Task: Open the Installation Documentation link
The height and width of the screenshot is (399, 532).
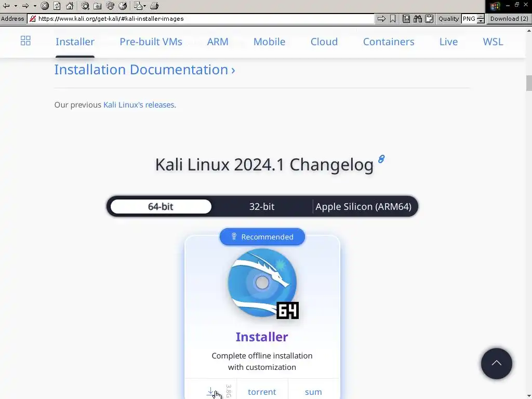Action: click(144, 70)
